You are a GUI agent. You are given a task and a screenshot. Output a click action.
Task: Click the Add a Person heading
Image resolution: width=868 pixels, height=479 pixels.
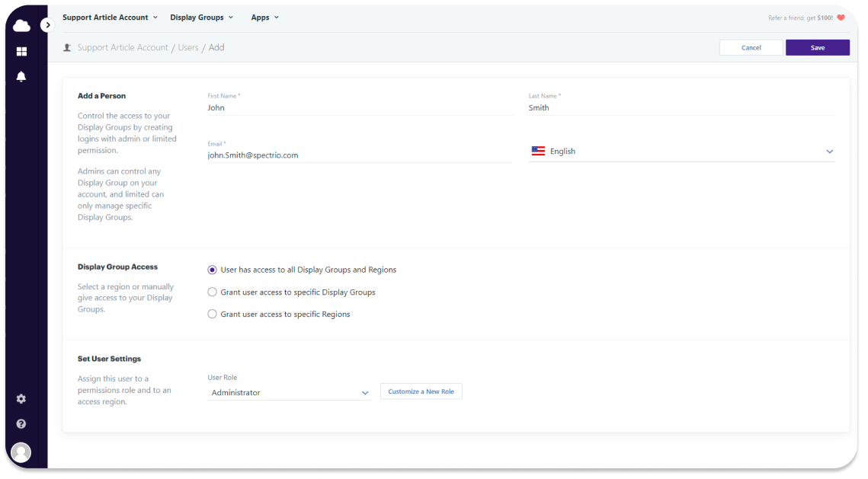tap(102, 96)
